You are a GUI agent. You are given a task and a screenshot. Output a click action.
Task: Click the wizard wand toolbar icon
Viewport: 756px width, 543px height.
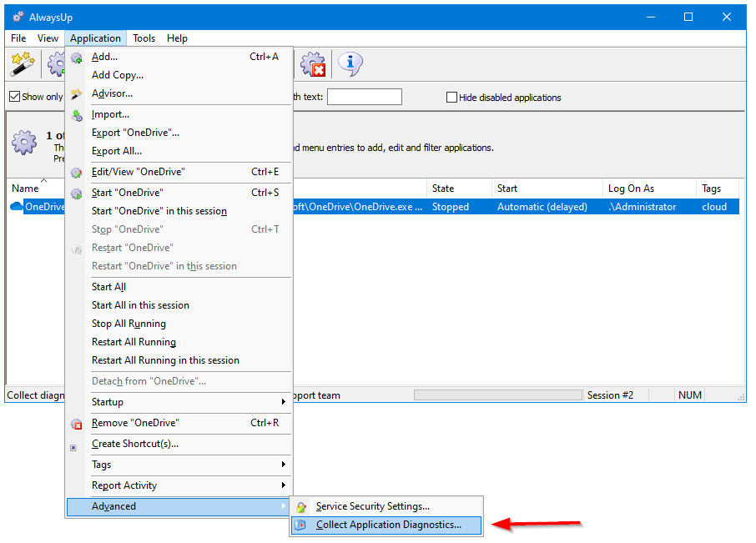tap(23, 63)
